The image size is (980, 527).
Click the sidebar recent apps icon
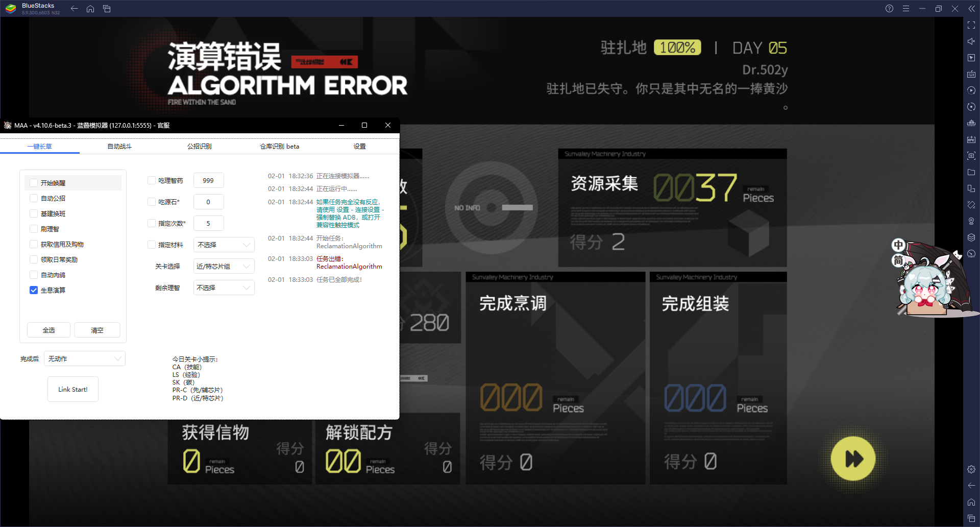(x=971, y=518)
